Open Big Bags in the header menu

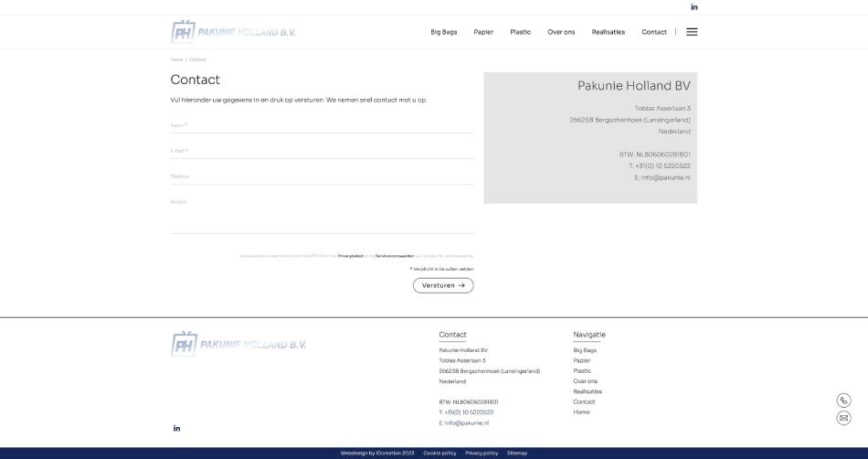(x=444, y=32)
